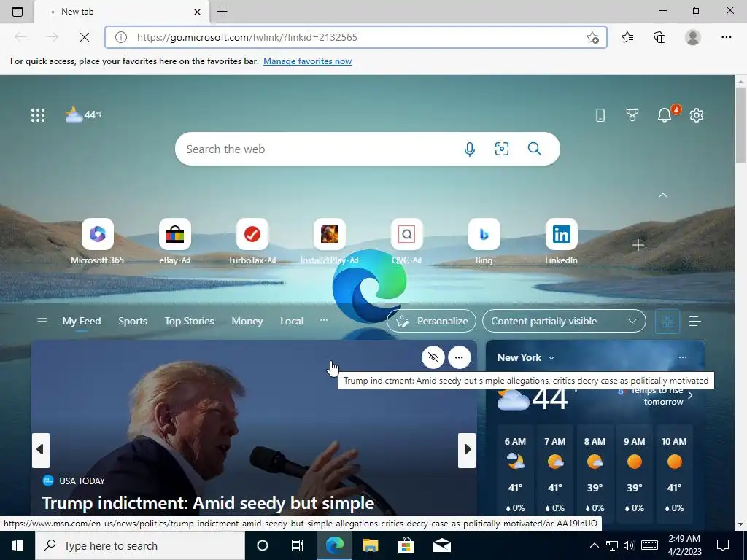The width and height of the screenshot is (747, 560).
Task: Click the address bar URL field
Action: [355, 37]
